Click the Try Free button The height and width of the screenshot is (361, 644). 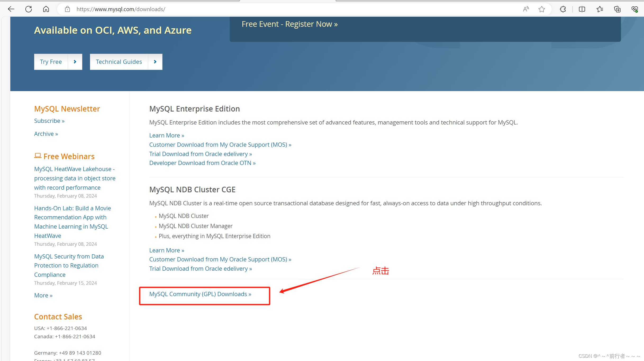(x=51, y=62)
